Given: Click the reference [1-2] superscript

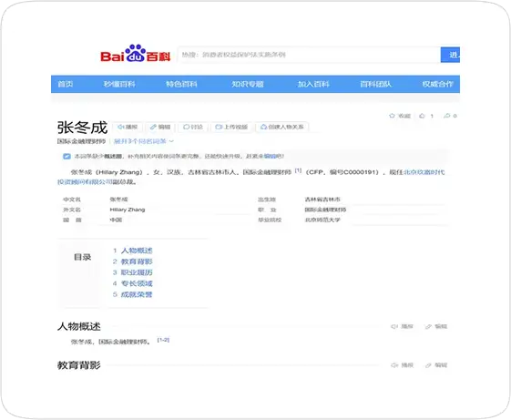Looking at the screenshot, I should coord(163,340).
